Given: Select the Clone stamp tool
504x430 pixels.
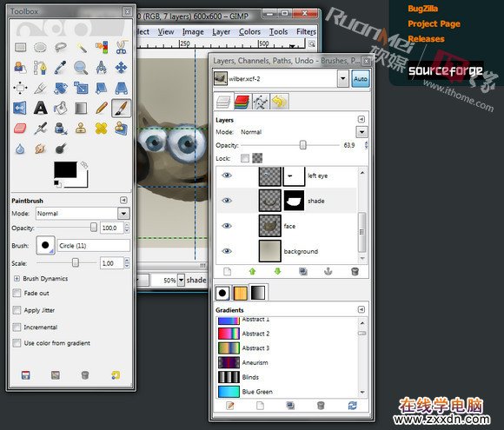Looking at the screenshot, I should [x=81, y=129].
